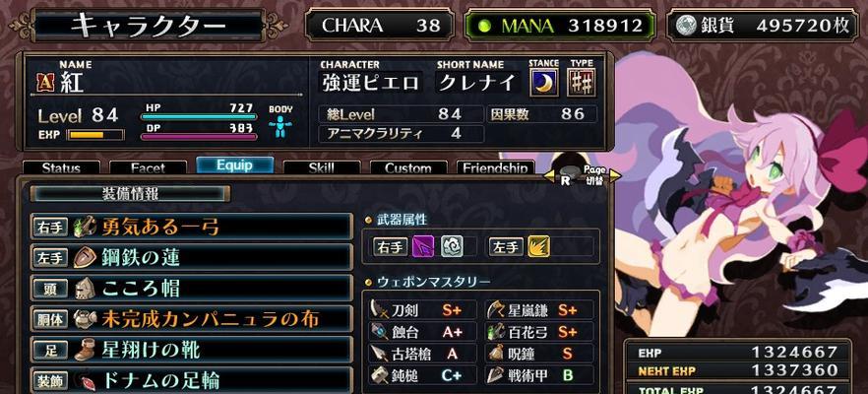Image resolution: width=868 pixels, height=394 pixels.
Task: Select the purple right-hand weapon attribute icon
Action: [423, 246]
